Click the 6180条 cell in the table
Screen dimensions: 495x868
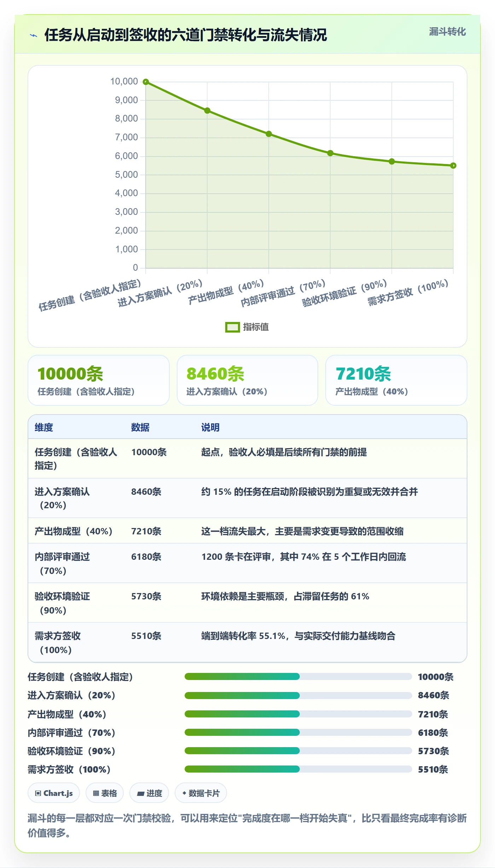tap(146, 557)
